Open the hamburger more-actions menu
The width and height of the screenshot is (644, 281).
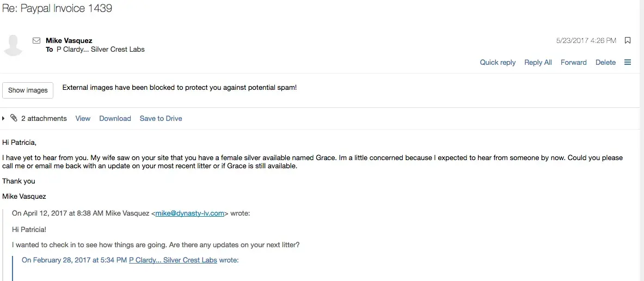(x=628, y=62)
